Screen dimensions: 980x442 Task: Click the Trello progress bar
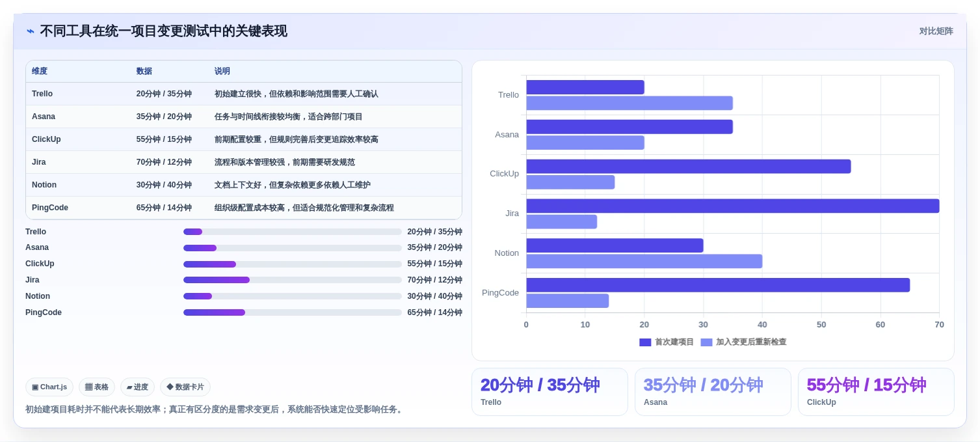pos(293,232)
